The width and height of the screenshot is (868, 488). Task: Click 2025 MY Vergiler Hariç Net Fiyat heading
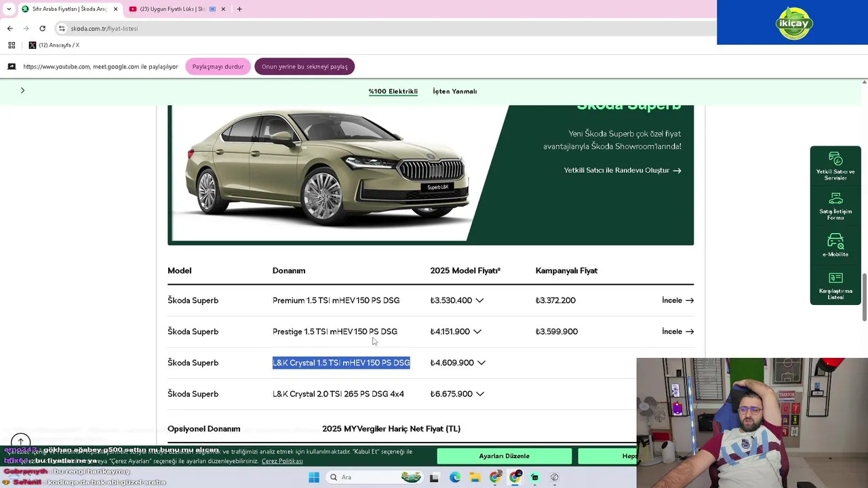[x=391, y=429]
